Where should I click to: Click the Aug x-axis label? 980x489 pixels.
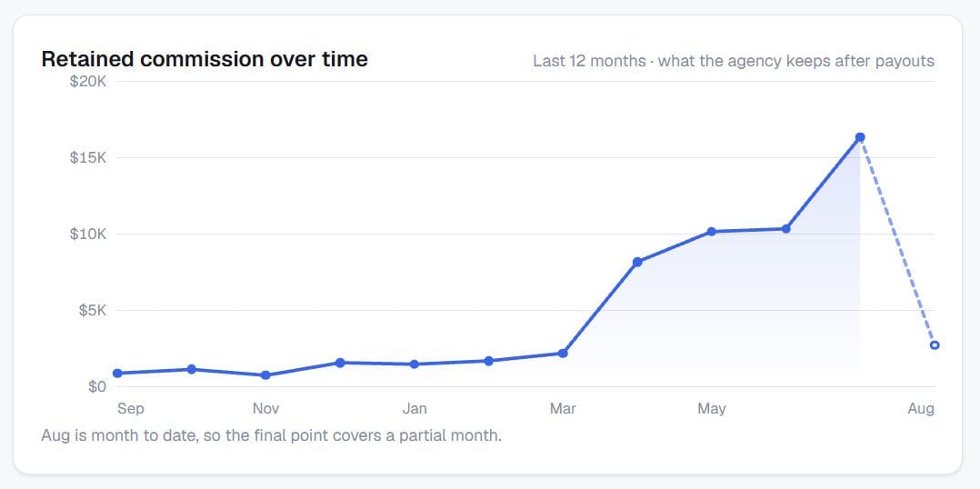pos(921,408)
